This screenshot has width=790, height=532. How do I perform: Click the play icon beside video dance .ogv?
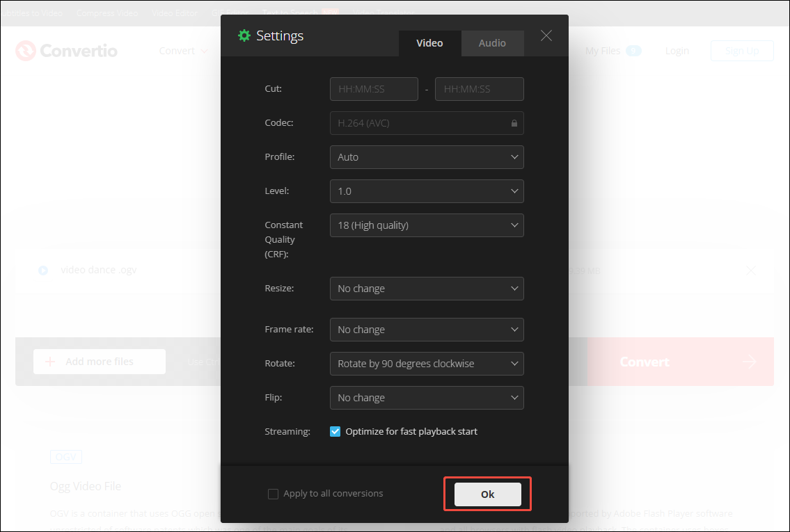[x=43, y=271]
